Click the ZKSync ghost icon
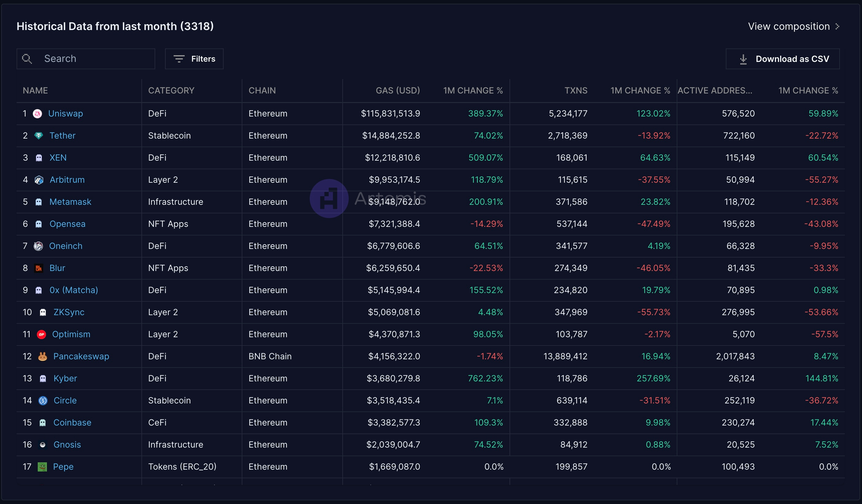Screen dimensions: 862x504 (43, 312)
